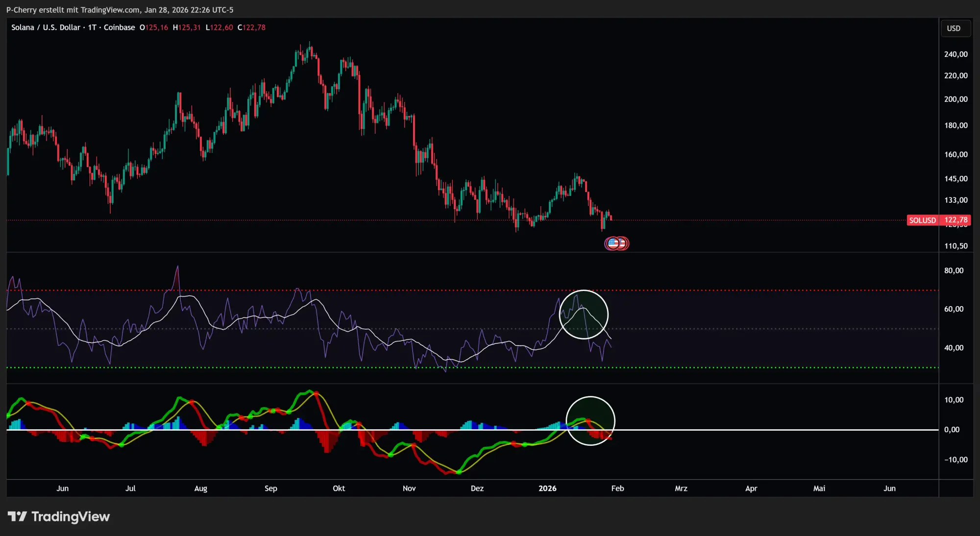The width and height of the screenshot is (980, 536).
Task: Click the Feb label on time axis
Action: point(617,488)
